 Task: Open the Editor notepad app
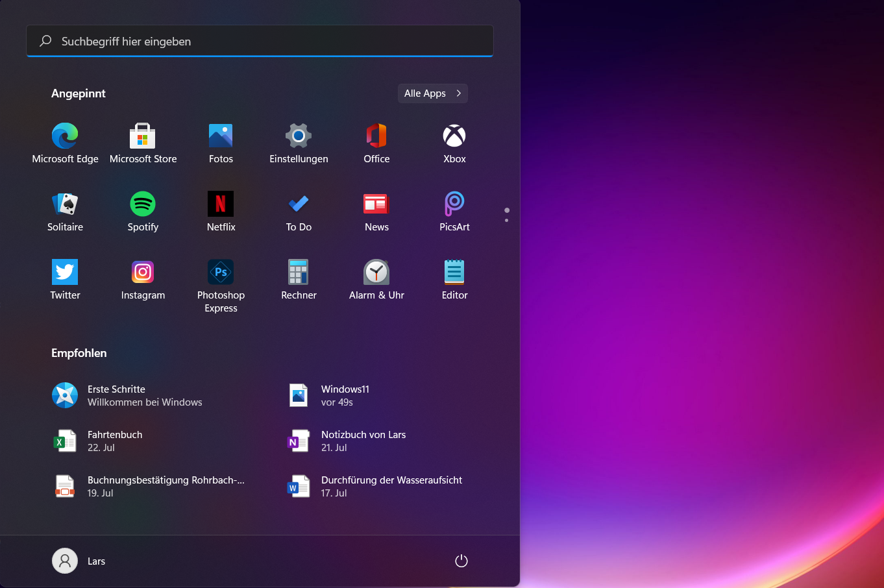click(x=454, y=280)
